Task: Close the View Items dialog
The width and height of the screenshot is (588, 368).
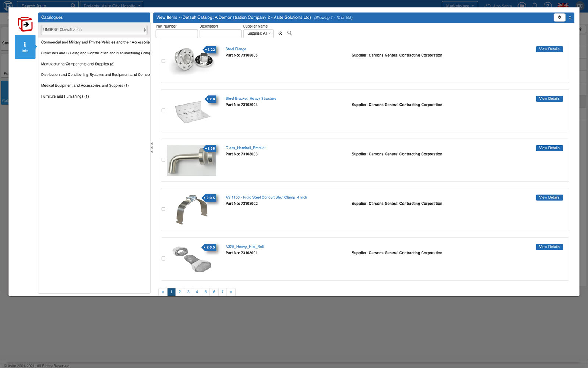Action: click(570, 17)
